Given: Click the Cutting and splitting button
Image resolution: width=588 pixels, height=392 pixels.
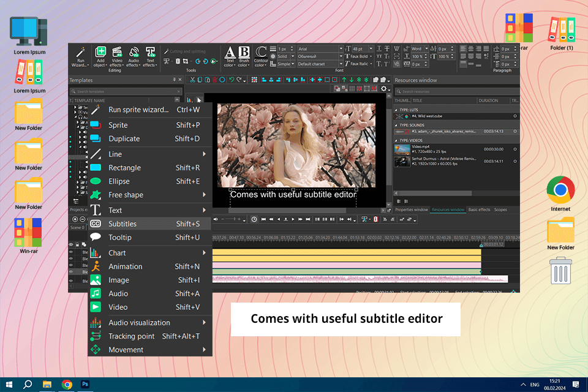Looking at the screenshot, I should tap(185, 51).
